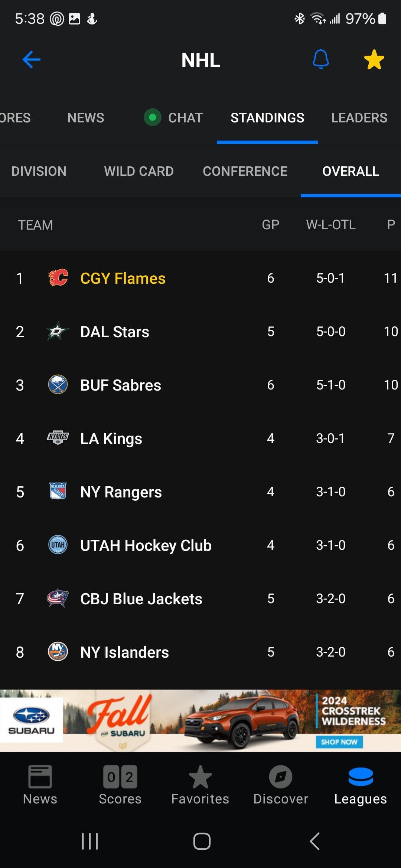Open CGY Flames team page
401x868 pixels.
click(123, 278)
